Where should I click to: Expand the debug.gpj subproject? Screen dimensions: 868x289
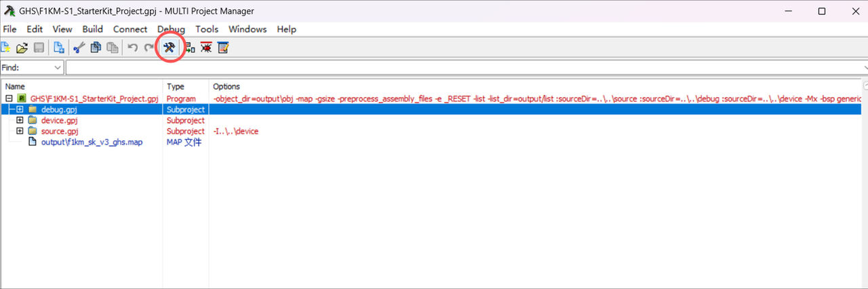pos(20,109)
